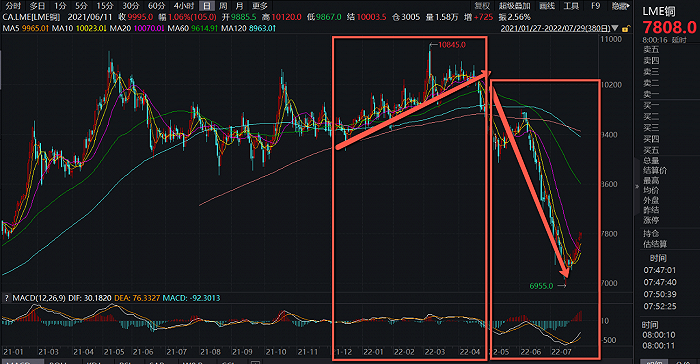Open the 工具 tools menu
700x364 pixels.
pyautogui.click(x=571, y=6)
